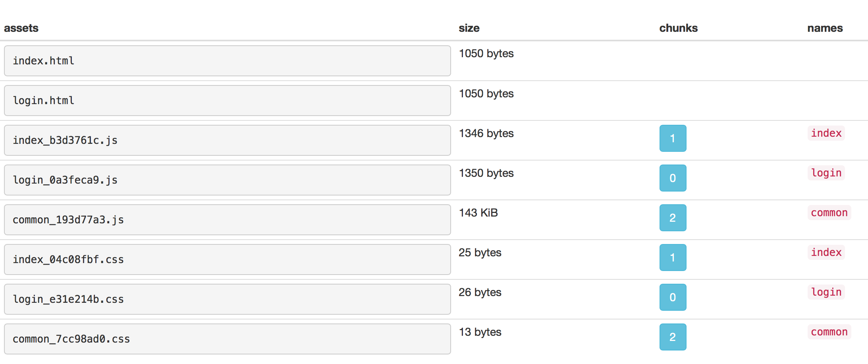Viewport: 868px width, 364px height.
Task: Click the size column header
Action: coord(469,28)
